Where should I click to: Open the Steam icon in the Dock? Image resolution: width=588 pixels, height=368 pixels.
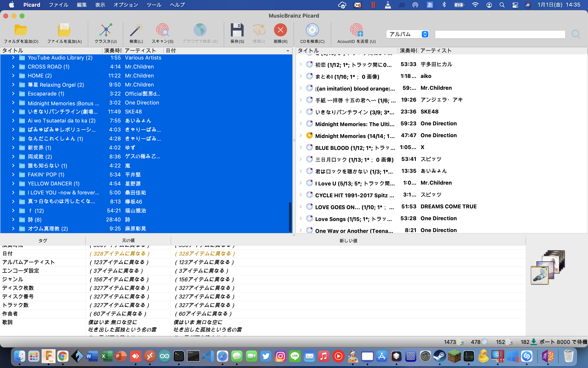point(440,356)
